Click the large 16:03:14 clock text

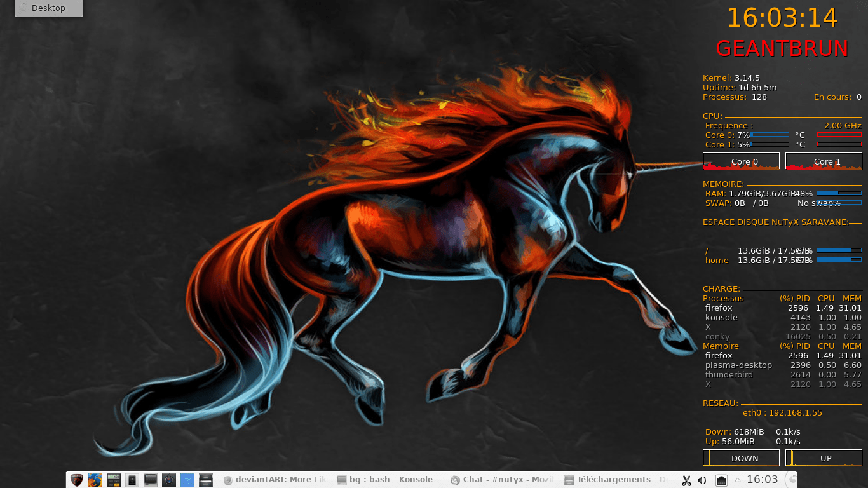point(782,18)
